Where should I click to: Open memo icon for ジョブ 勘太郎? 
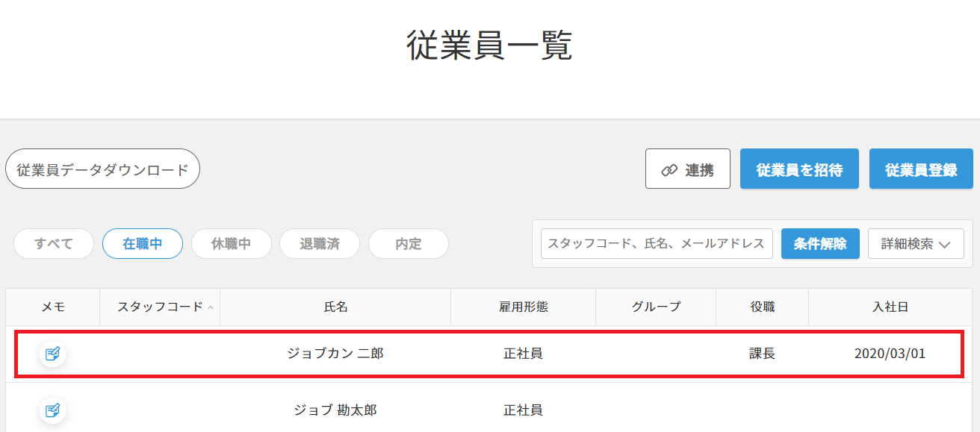coord(52,410)
